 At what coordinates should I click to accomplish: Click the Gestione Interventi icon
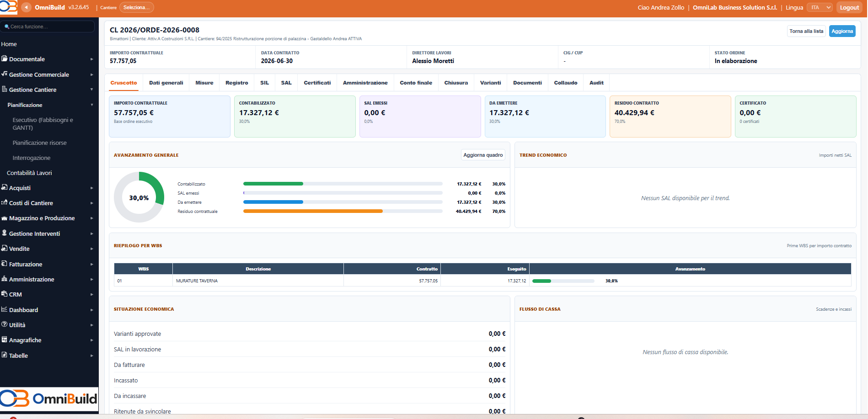pyautogui.click(x=4, y=233)
